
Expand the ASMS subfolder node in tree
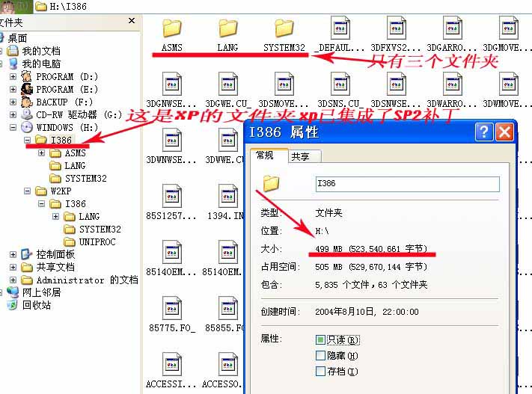[41, 153]
